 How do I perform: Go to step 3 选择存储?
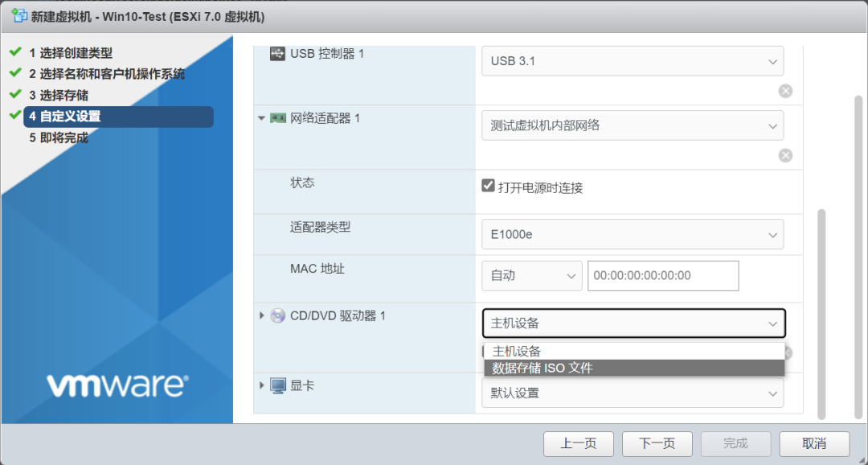(59, 95)
